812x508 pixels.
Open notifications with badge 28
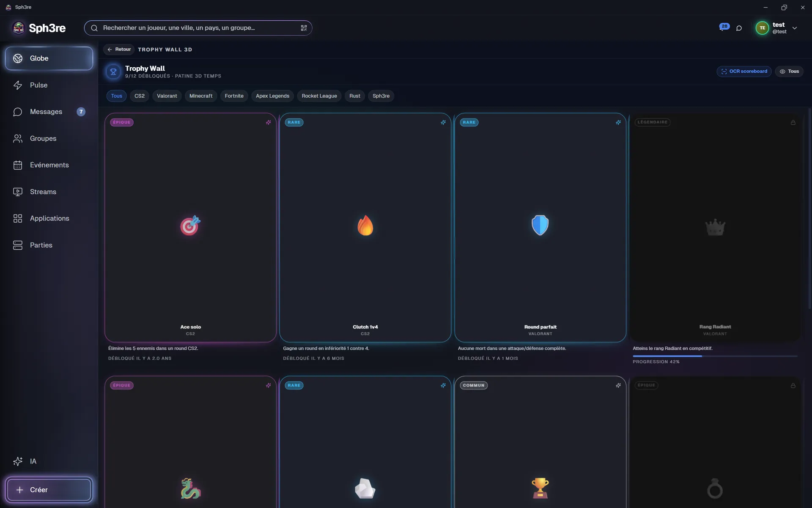click(724, 28)
